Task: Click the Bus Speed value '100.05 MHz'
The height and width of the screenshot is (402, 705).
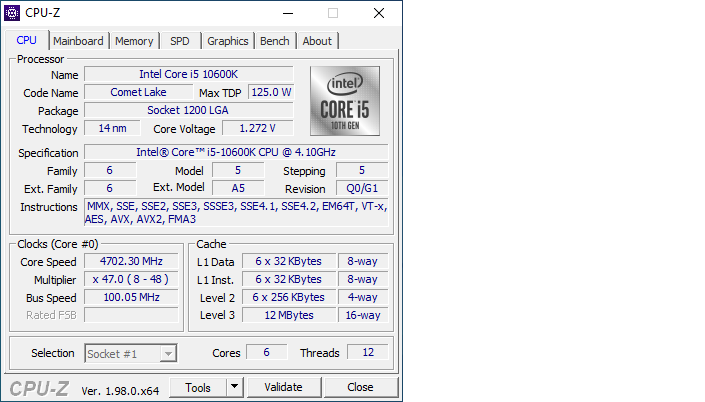Action: click(x=131, y=297)
